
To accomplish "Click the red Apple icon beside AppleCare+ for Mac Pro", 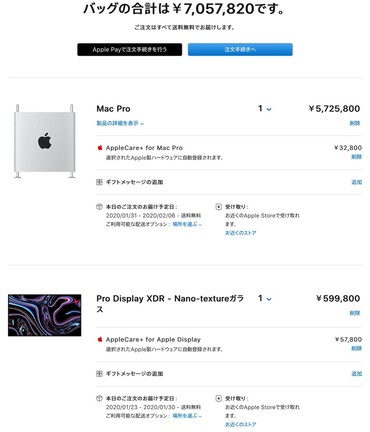I will pyautogui.click(x=99, y=148).
